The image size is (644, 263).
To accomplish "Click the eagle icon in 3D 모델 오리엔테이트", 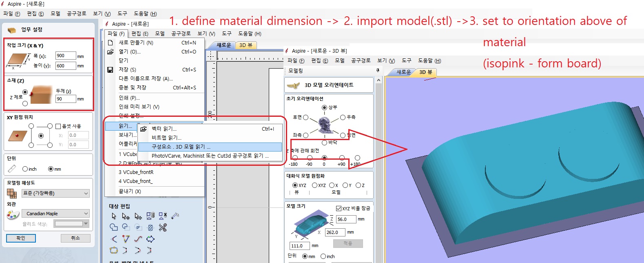I will 293,85.
